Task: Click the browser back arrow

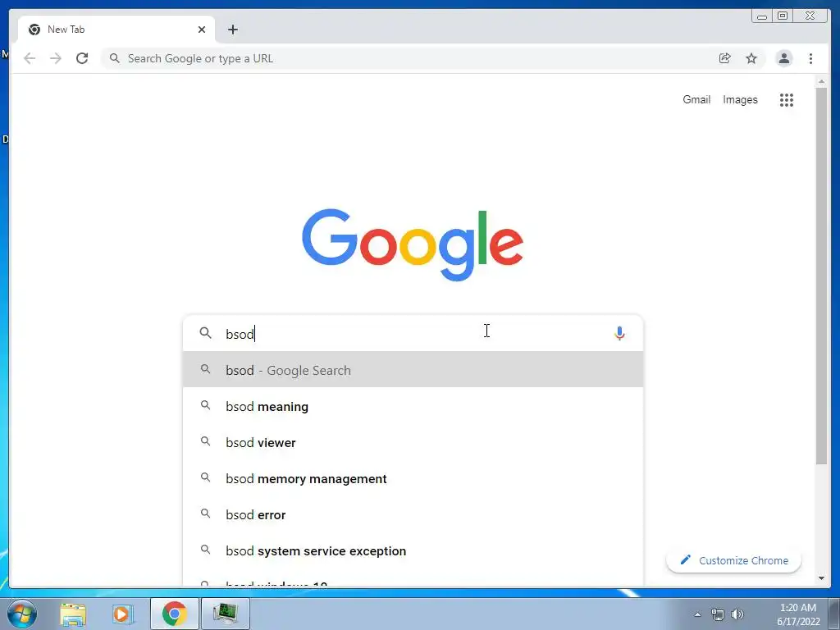Action: click(30, 58)
